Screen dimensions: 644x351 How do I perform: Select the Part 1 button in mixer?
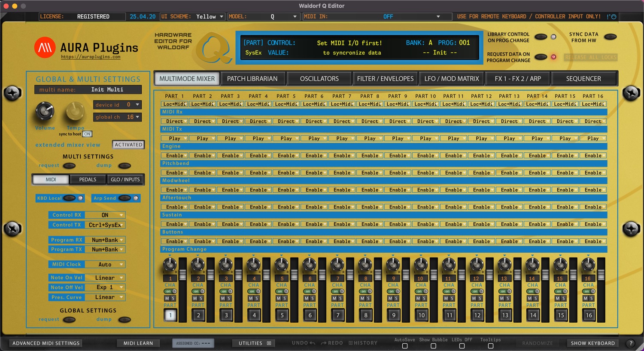(x=170, y=315)
